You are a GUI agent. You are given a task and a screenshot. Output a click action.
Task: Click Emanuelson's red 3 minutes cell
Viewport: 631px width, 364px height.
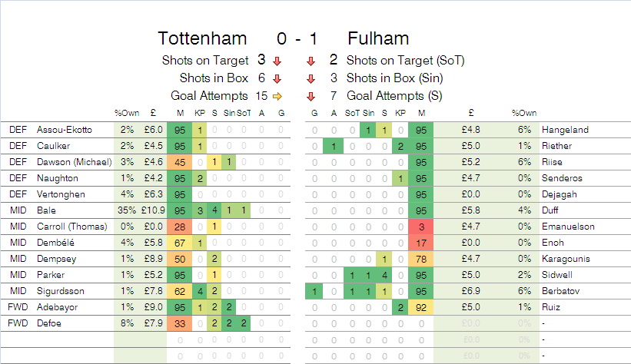(421, 227)
